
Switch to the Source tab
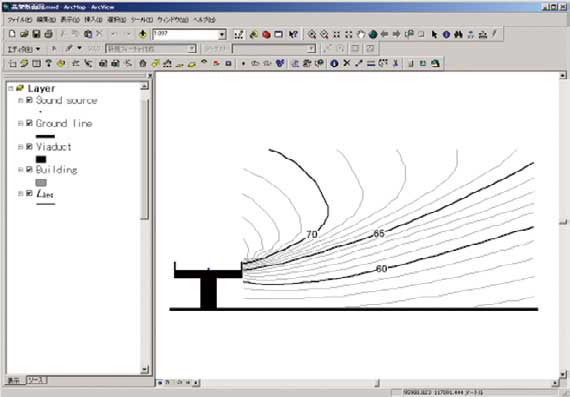tap(36, 380)
